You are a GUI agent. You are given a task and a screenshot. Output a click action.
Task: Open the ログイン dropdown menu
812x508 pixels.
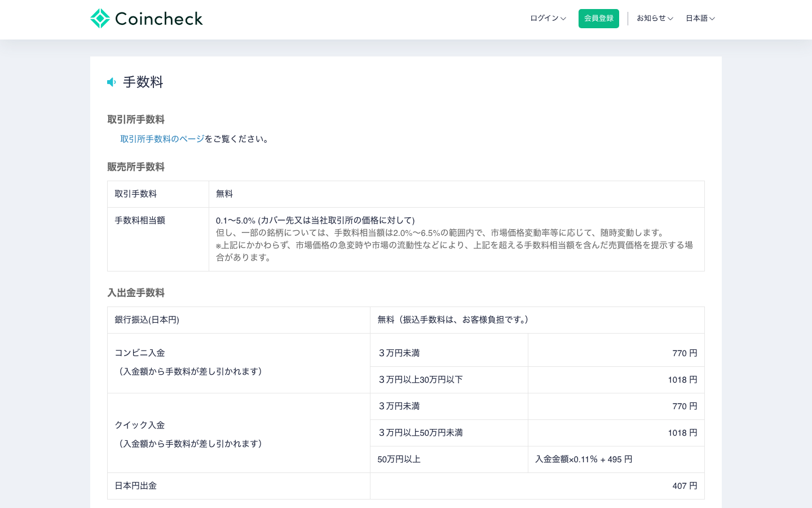pyautogui.click(x=548, y=18)
